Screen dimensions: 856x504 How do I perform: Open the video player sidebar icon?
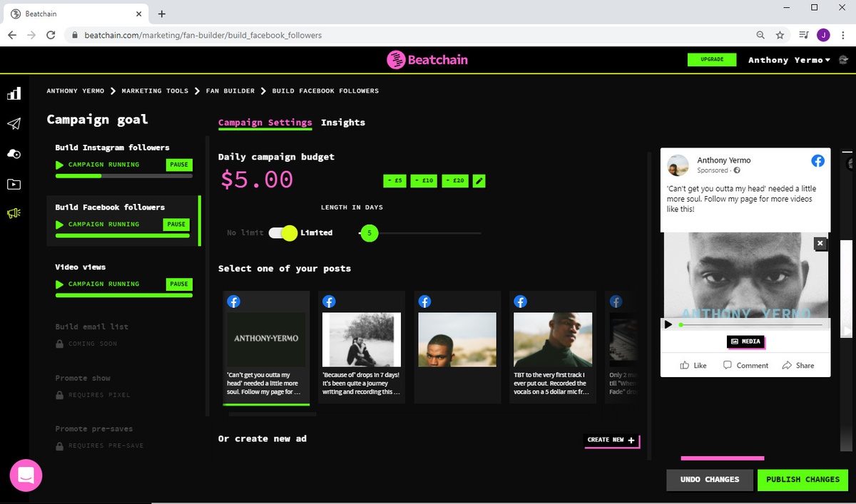14,184
